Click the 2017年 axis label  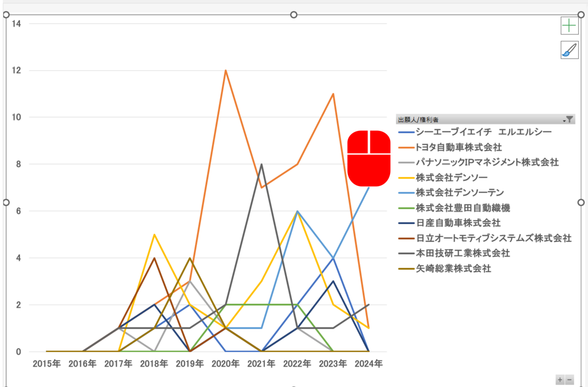click(x=119, y=364)
